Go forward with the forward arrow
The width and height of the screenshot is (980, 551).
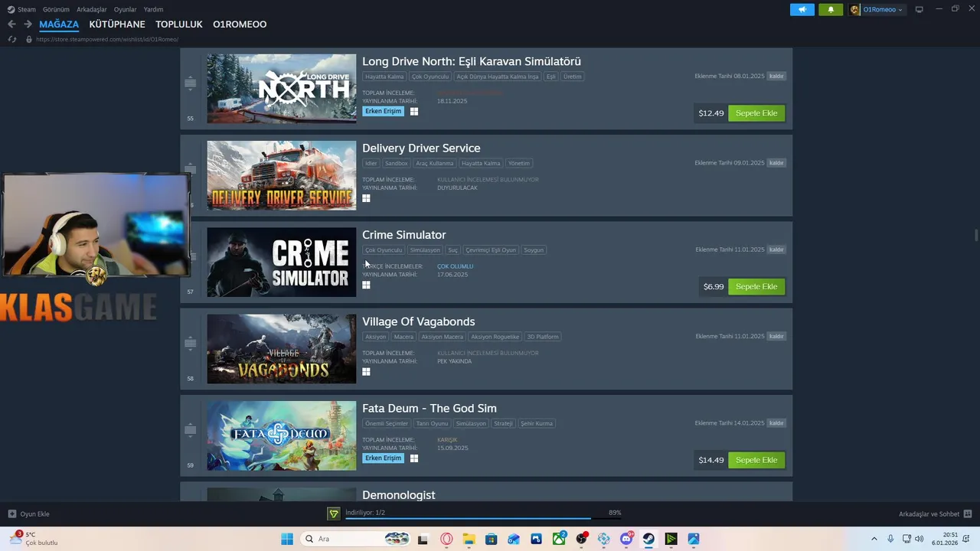click(x=28, y=24)
